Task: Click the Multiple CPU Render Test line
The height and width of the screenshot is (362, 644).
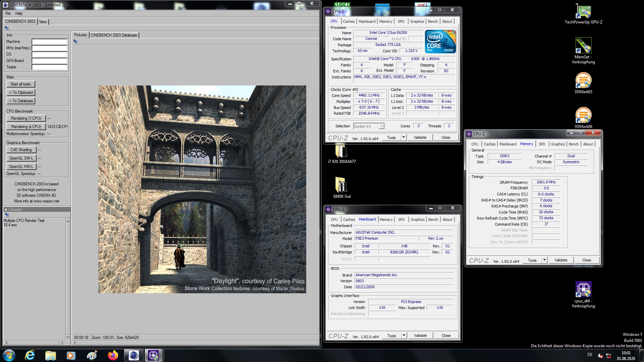Action: pyautogui.click(x=24, y=221)
